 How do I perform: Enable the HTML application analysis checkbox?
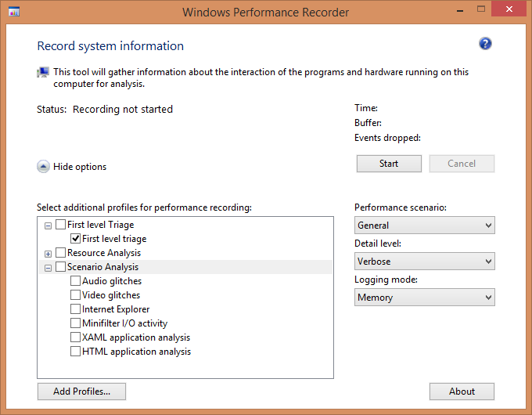pyautogui.click(x=75, y=351)
